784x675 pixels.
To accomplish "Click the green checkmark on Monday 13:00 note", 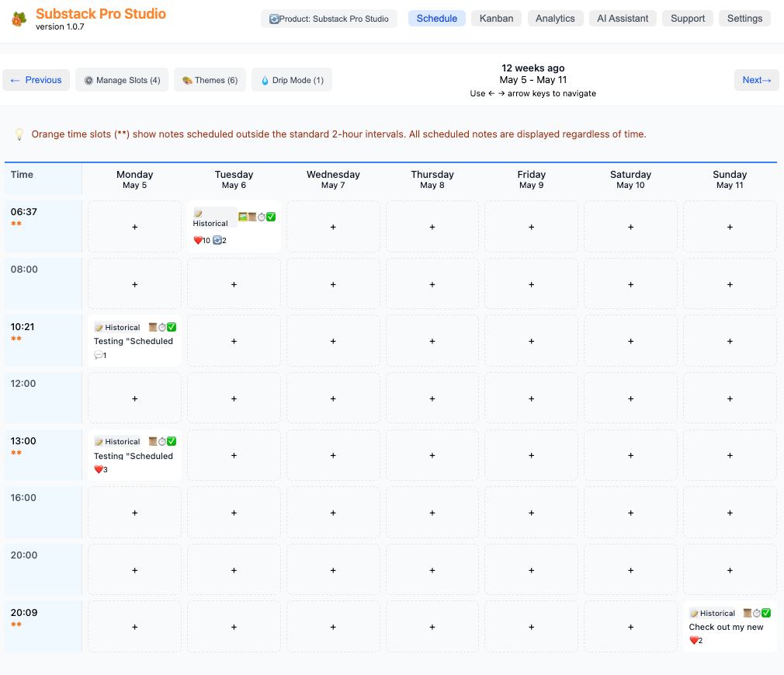I will pos(172,441).
